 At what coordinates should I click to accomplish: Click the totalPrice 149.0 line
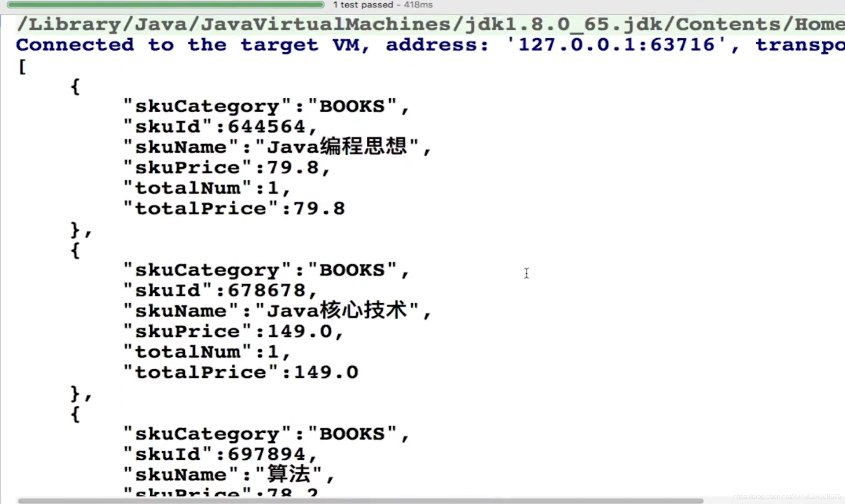coord(240,372)
